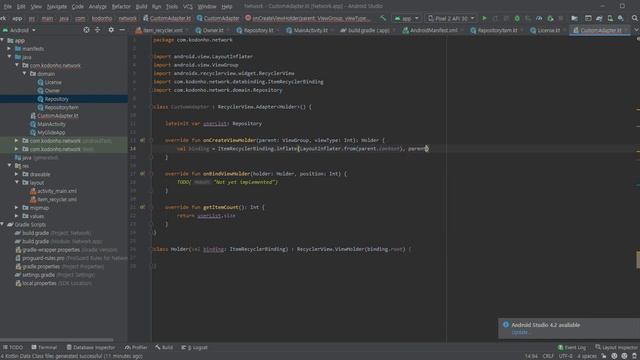The height and width of the screenshot is (360, 640).
Task: Show the hidden editor tabs dropdown arrow
Action: click(x=637, y=30)
